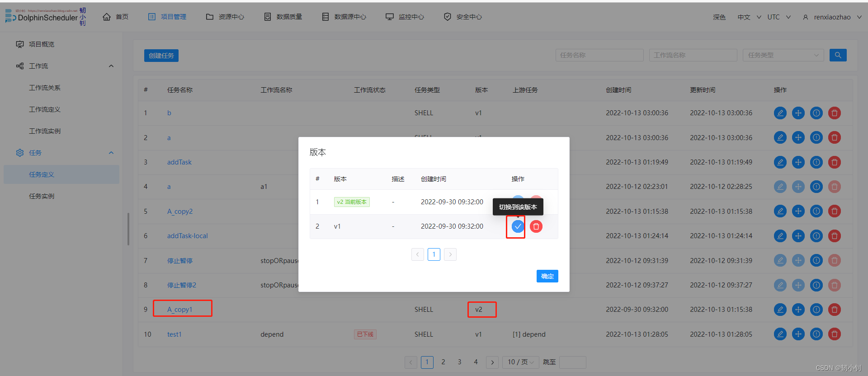Viewport: 868px width, 376px height.
Task: Delete the addTask row
Action: (x=835, y=162)
